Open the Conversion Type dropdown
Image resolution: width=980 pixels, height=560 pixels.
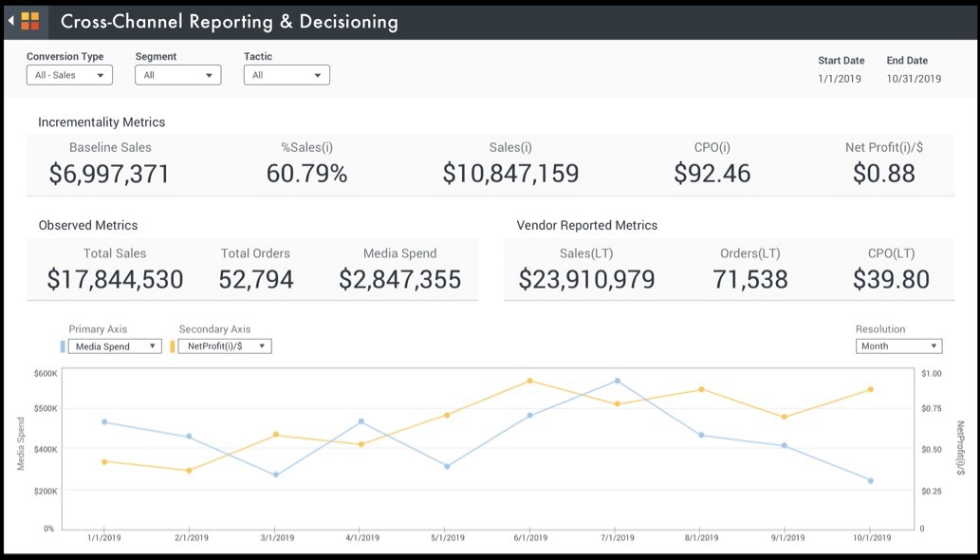click(69, 75)
